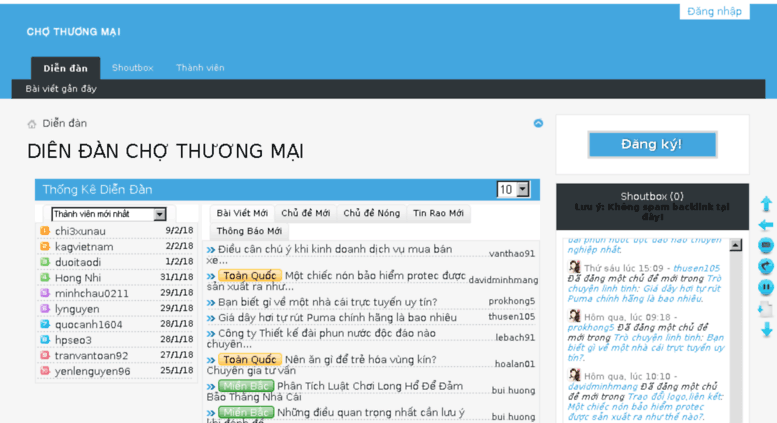Click the red icon next to tranvantoan92

[45, 356]
